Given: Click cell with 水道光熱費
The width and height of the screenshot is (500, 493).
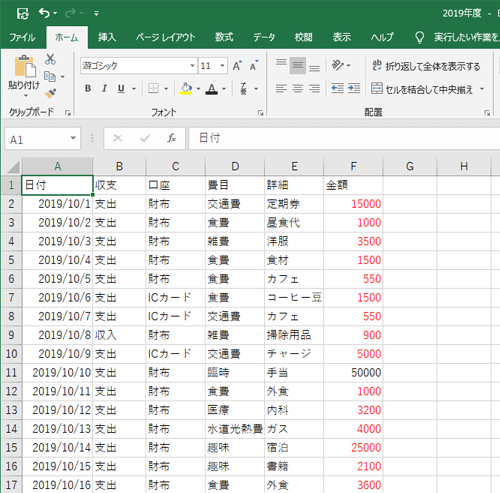Looking at the screenshot, I should pyautogui.click(x=235, y=429).
